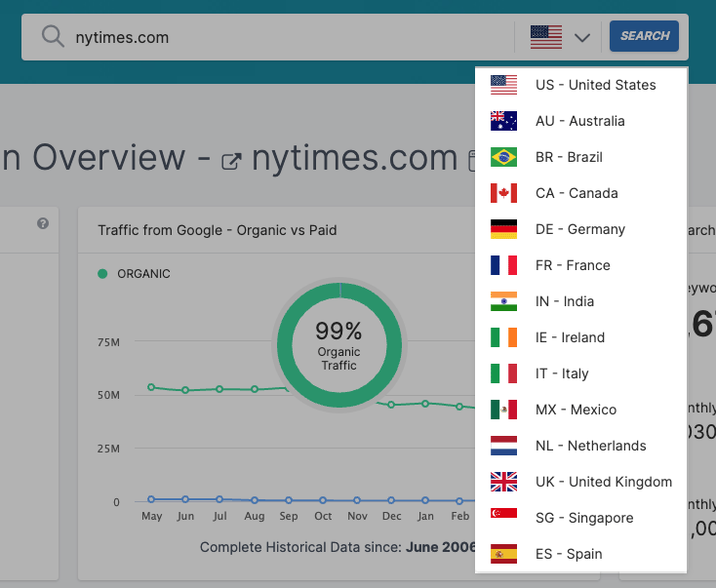Click the 75M axis label
Image resolution: width=716 pixels, height=588 pixels.
(x=108, y=342)
